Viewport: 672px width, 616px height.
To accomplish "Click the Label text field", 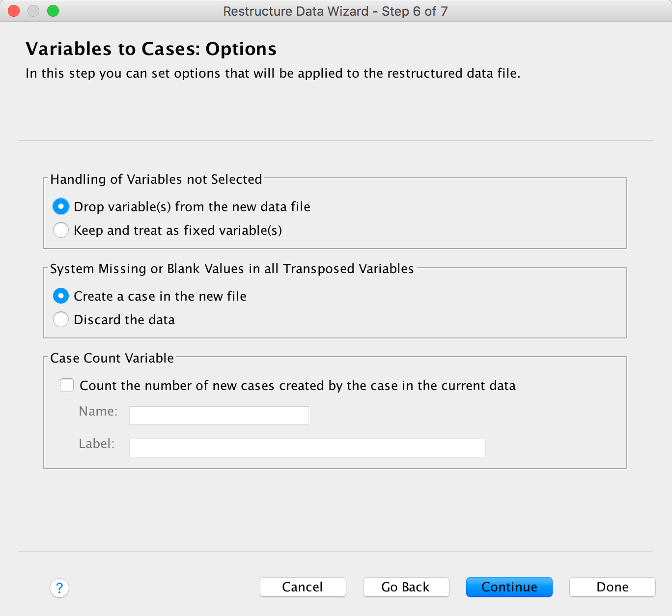I will (307, 448).
